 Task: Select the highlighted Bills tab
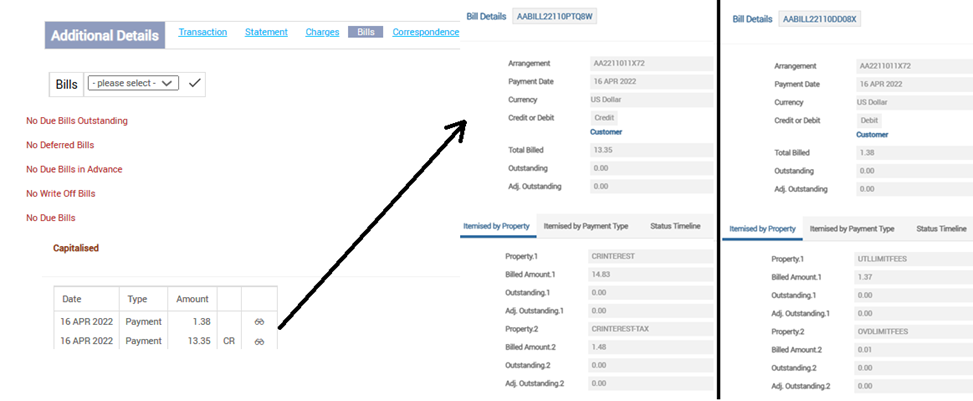click(x=365, y=32)
